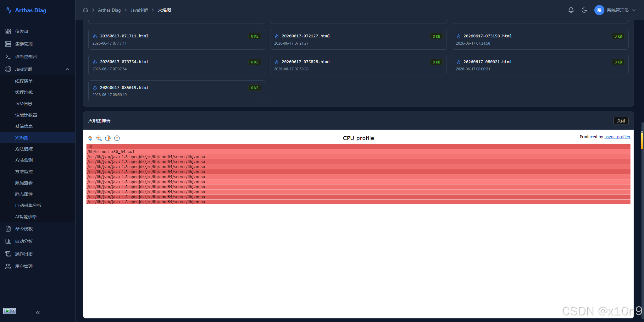Click the 诊断控制台 terminal icon
This screenshot has width=644, height=322.
(8, 57)
